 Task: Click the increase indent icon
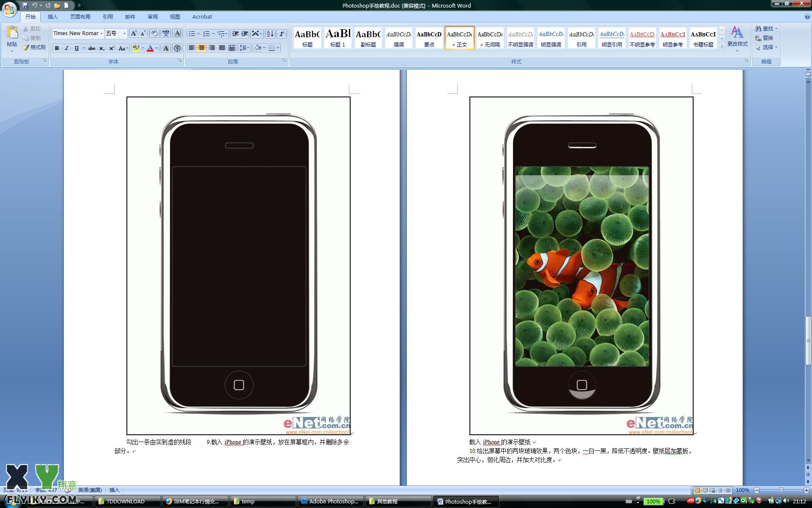click(245, 33)
